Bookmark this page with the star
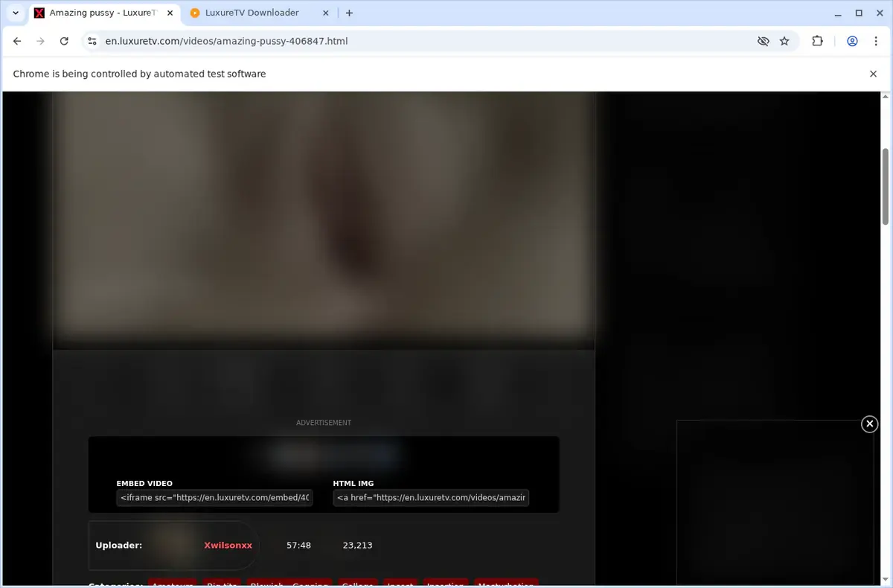893x588 pixels. point(784,41)
